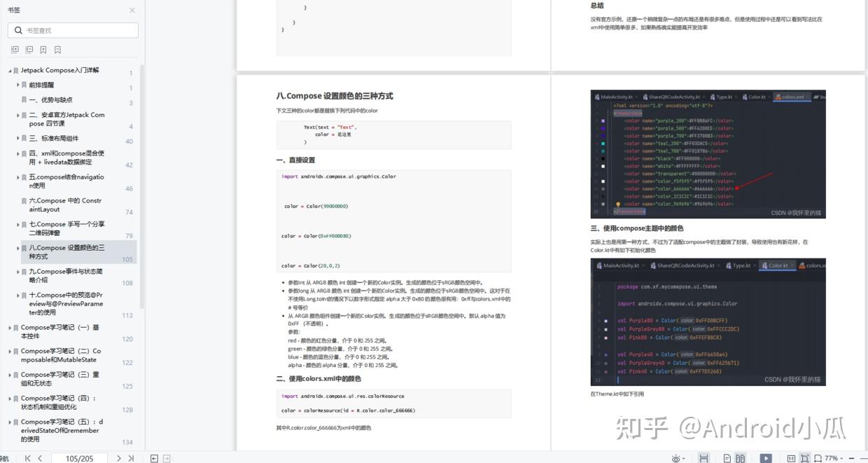868x463 pixels.
Task: Toggle two-page view mode
Action: (x=741, y=458)
